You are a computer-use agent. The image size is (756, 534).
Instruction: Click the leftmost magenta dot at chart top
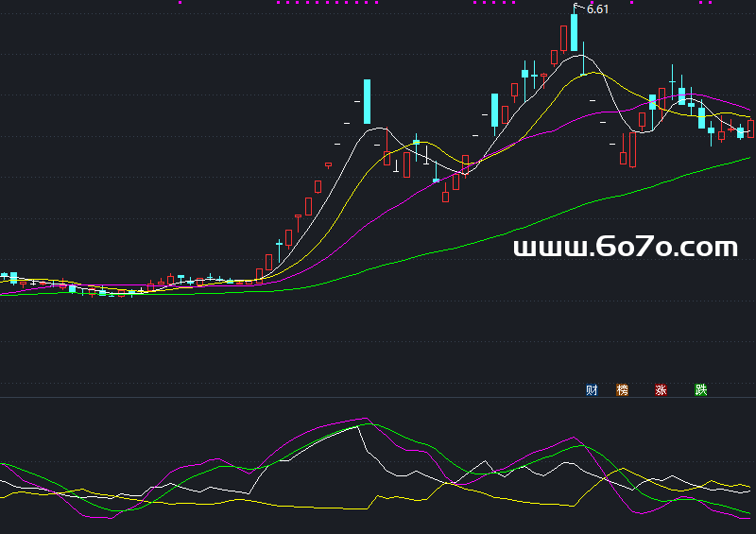click(180, 3)
